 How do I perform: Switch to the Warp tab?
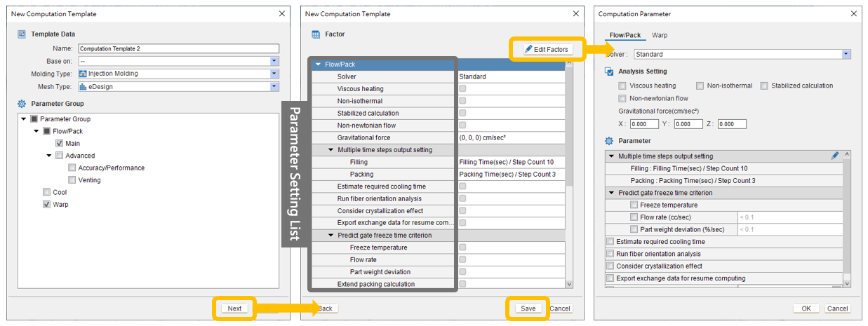tap(660, 35)
